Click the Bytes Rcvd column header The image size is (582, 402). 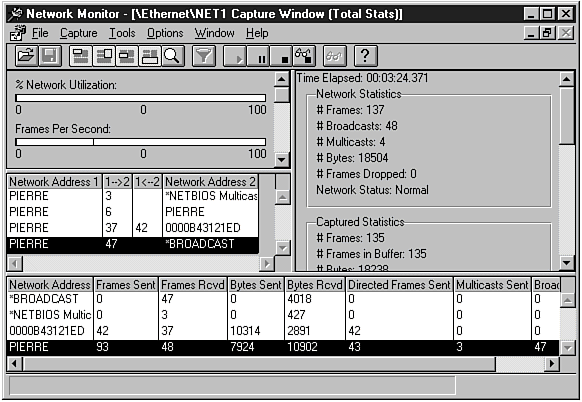pyautogui.click(x=315, y=285)
